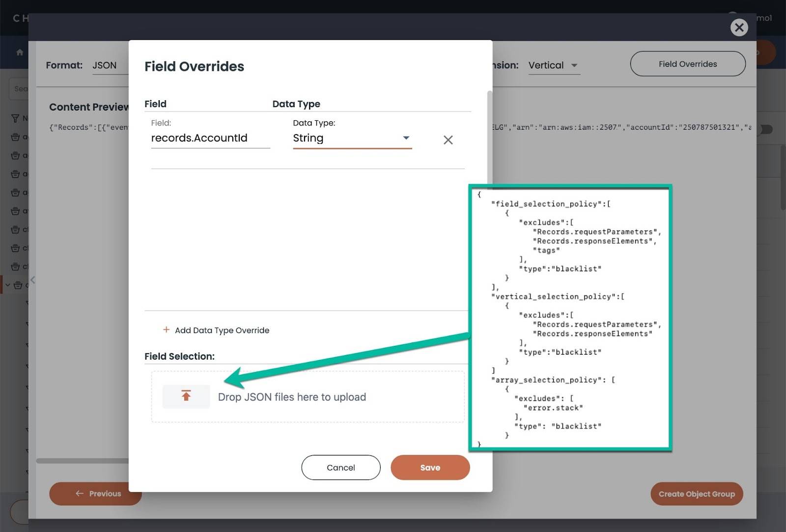Close the Field Overrides dialog
The height and width of the screenshot is (532, 786).
739,28
